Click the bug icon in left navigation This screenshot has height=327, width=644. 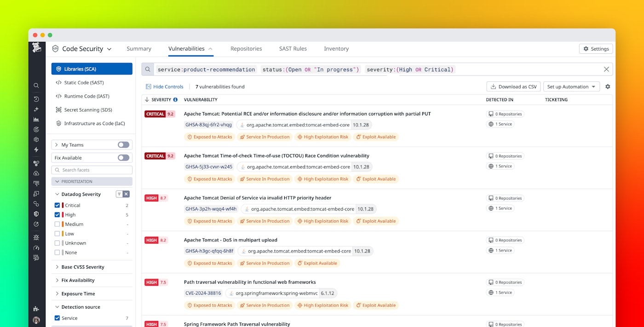pos(36,237)
